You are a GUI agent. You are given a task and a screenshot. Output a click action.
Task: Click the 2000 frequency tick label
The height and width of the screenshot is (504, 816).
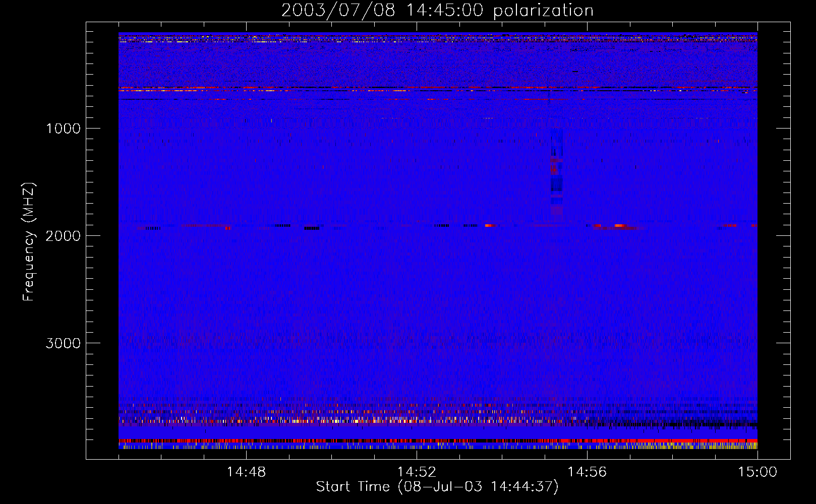tap(63, 236)
